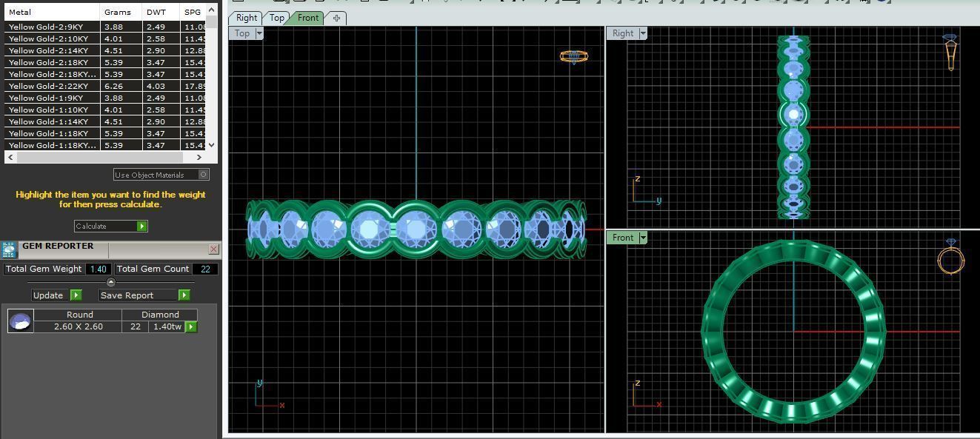Click the Diamond type label in gem table

point(161,315)
